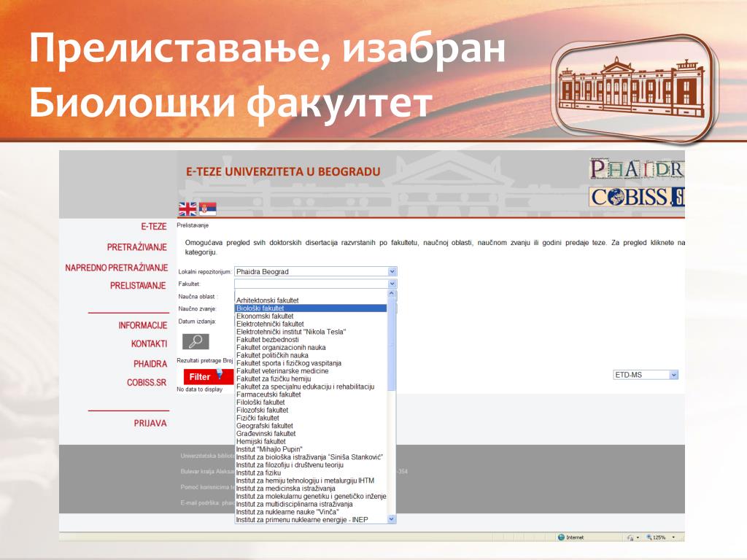Select Arhitektonski fakultet from list
The image size is (747, 560).
pos(311,300)
